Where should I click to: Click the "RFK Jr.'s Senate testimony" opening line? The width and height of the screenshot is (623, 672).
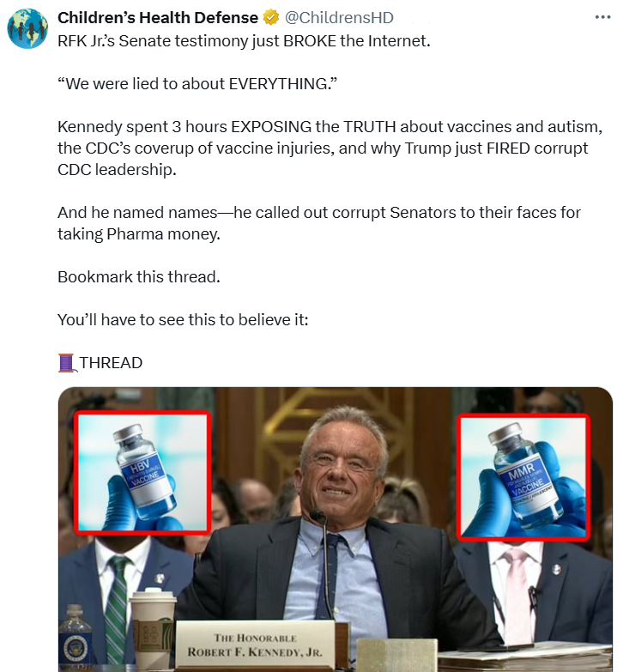[x=244, y=41]
